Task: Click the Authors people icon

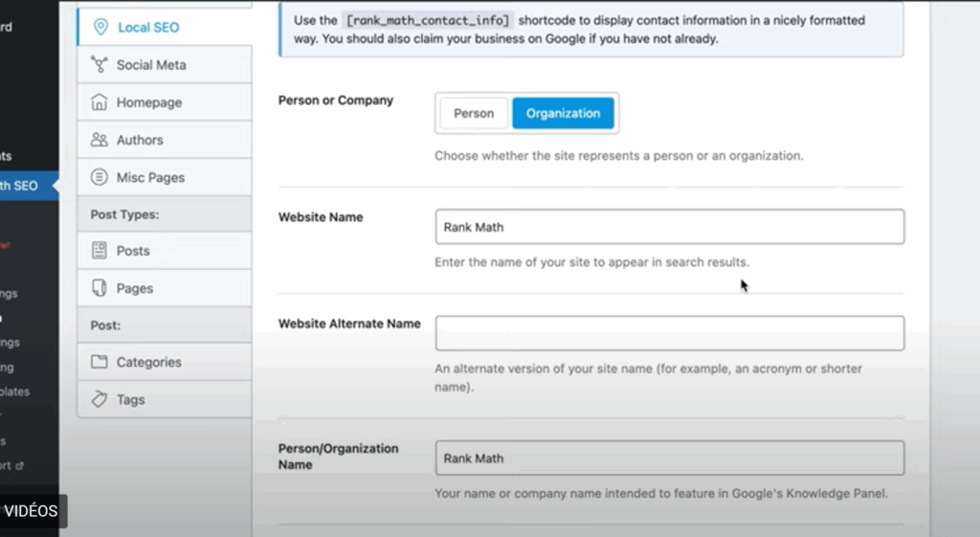Action: tap(100, 140)
